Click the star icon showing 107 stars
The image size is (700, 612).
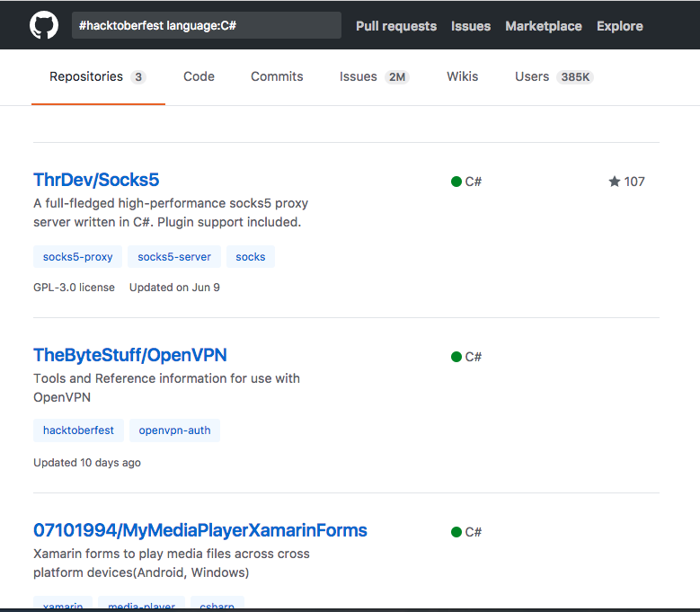tap(615, 182)
